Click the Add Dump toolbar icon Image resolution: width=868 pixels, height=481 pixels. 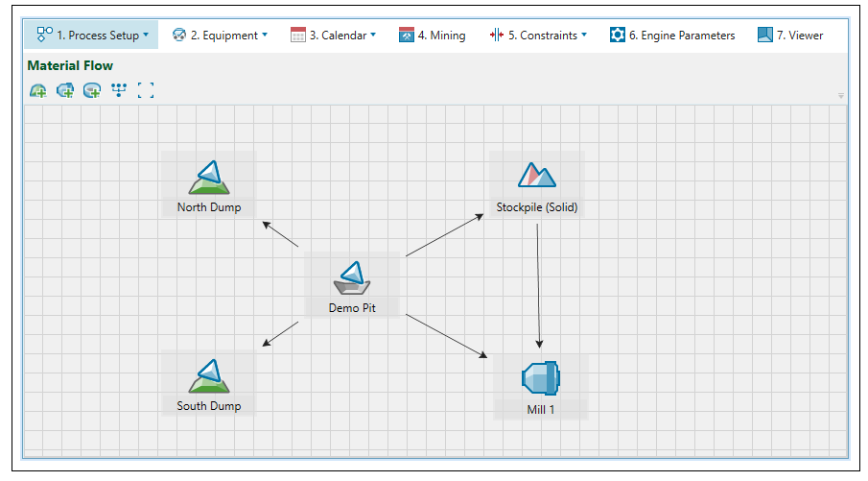coord(38,90)
